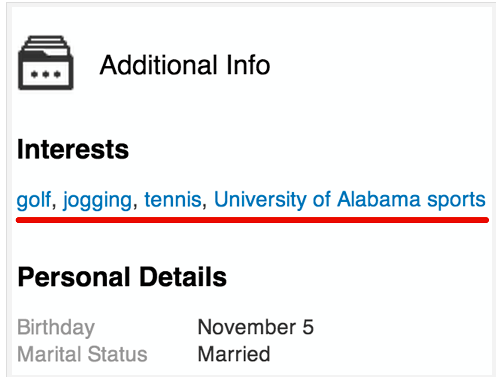Click the November 5 birthday value
The width and height of the screenshot is (496, 377).
click(256, 327)
